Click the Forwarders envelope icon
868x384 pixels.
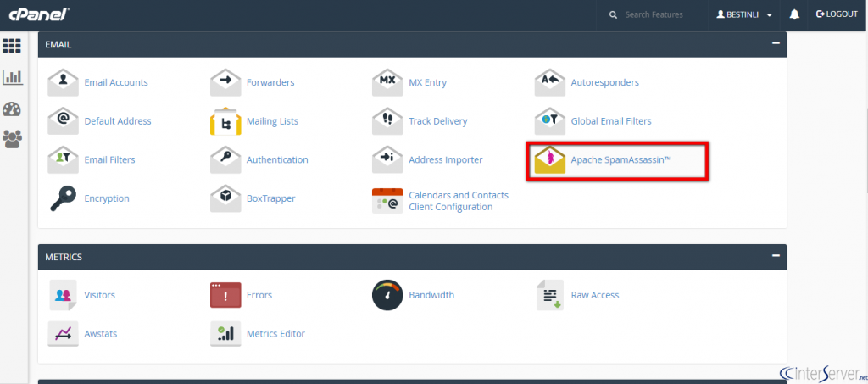[225, 83]
